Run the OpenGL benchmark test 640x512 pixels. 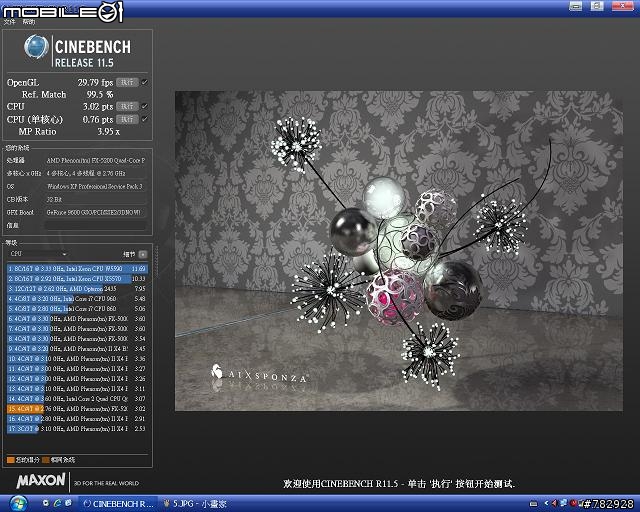coord(127,82)
